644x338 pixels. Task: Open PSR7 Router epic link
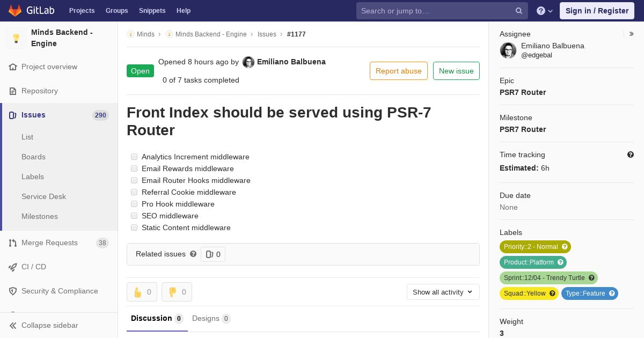pos(523,92)
